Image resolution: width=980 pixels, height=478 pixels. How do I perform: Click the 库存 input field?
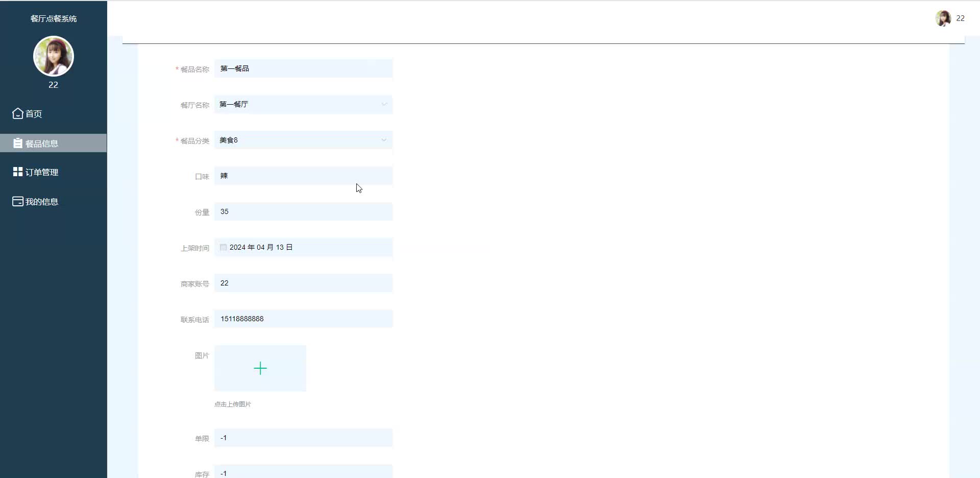[303, 471]
